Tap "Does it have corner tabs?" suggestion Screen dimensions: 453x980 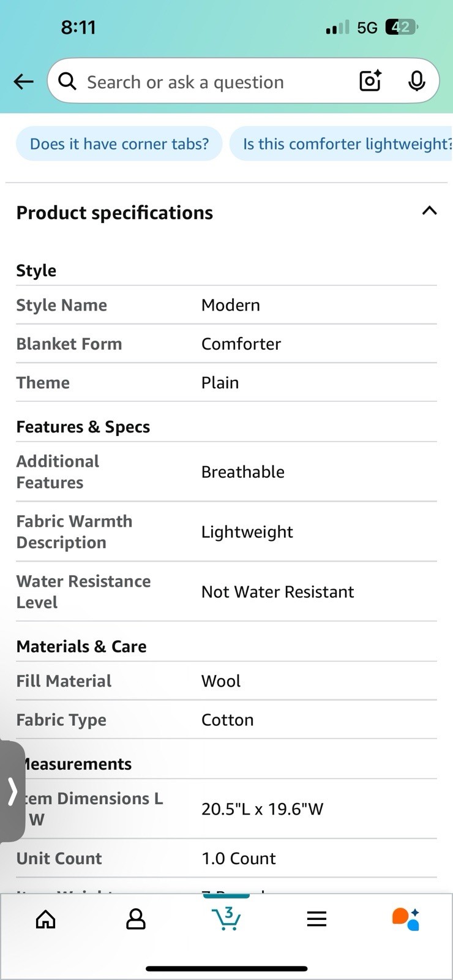[x=119, y=144]
